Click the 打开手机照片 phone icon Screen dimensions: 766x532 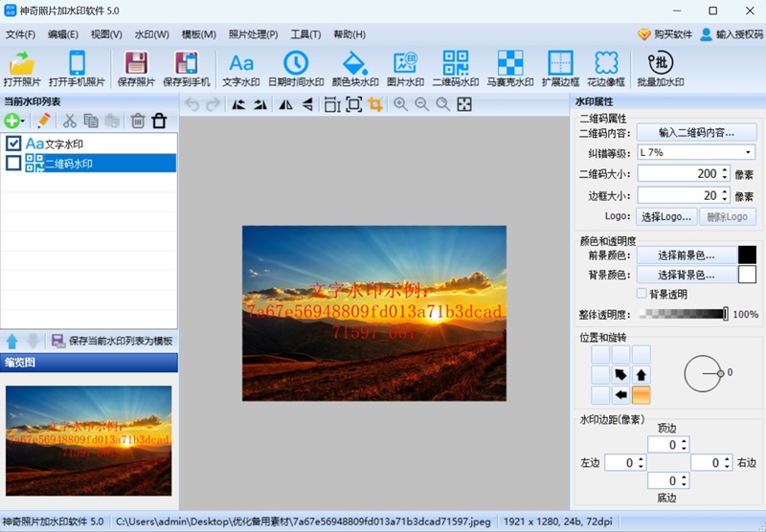click(77, 69)
